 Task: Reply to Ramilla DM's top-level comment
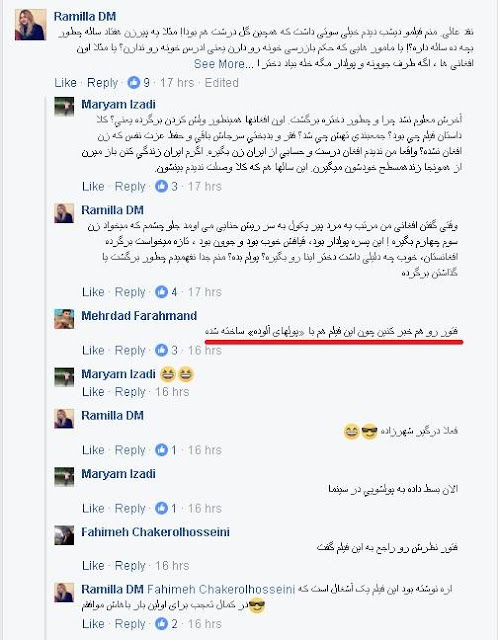pyautogui.click(x=102, y=83)
